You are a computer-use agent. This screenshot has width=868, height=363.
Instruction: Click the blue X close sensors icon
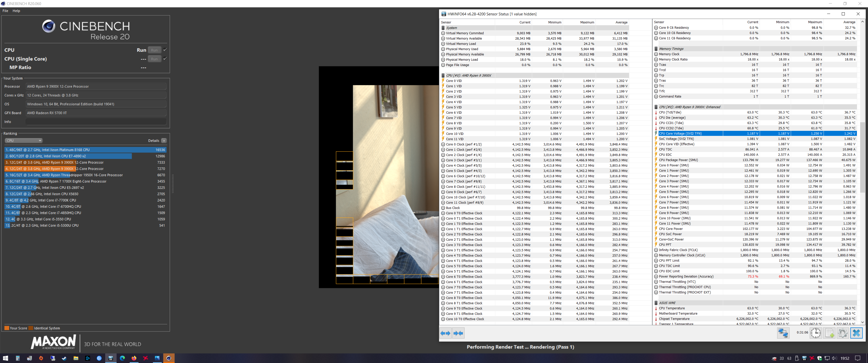point(856,333)
